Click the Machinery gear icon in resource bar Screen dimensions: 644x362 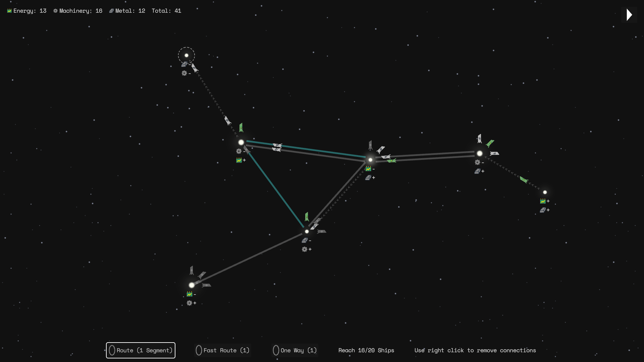[55, 11]
